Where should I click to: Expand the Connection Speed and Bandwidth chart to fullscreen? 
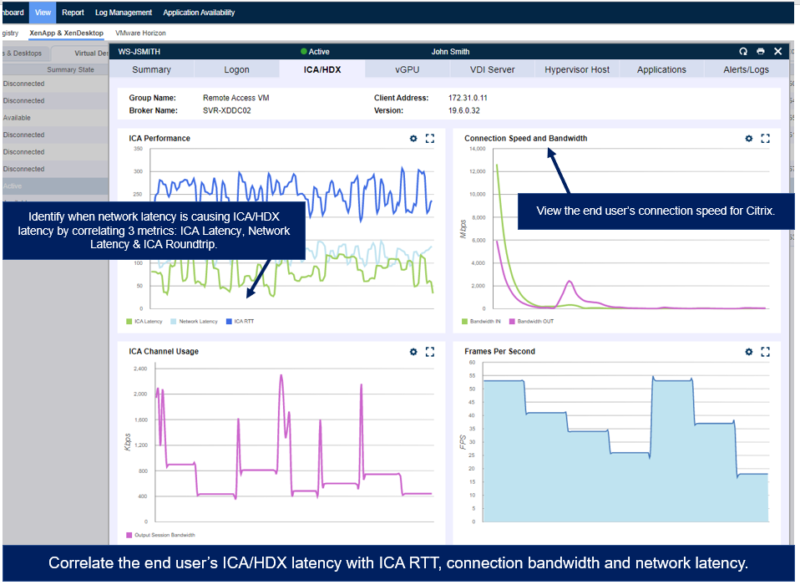[765, 139]
